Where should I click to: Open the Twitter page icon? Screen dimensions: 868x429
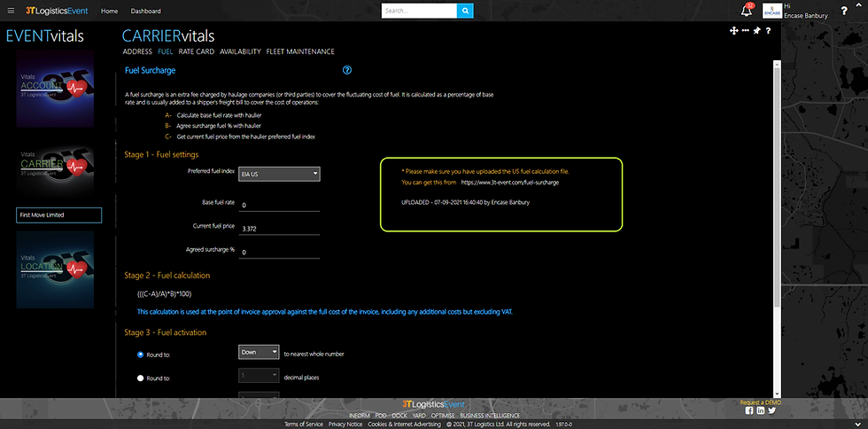(x=771, y=410)
